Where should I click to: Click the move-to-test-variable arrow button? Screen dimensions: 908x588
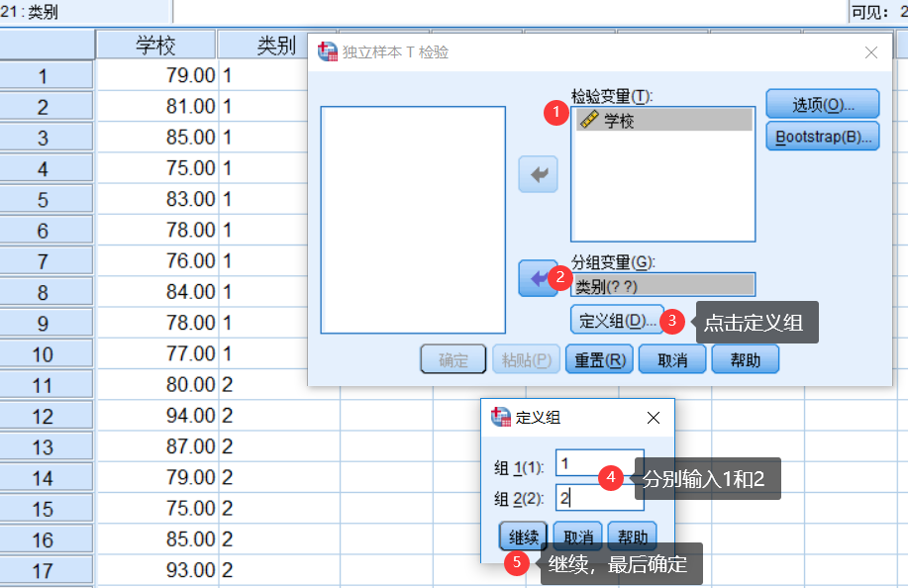(538, 173)
